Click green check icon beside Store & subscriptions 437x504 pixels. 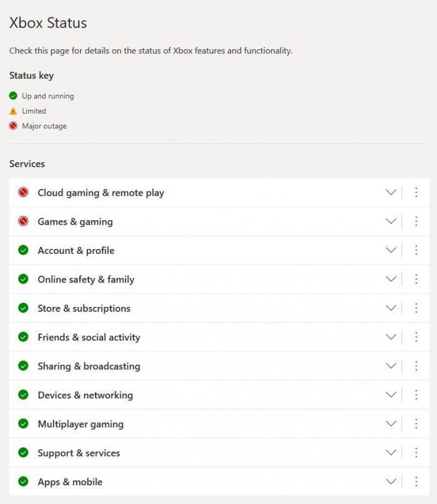point(23,308)
